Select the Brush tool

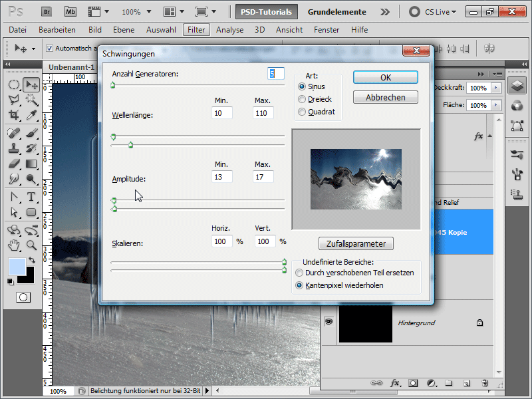coord(31,132)
